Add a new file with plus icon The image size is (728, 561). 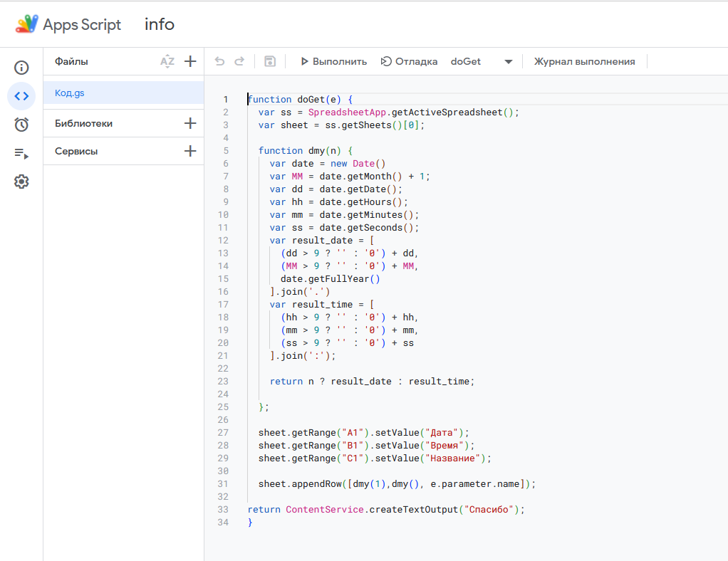pyautogui.click(x=190, y=62)
